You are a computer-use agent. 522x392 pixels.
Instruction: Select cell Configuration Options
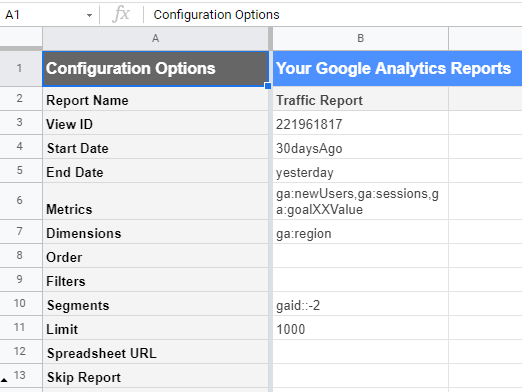click(155, 69)
